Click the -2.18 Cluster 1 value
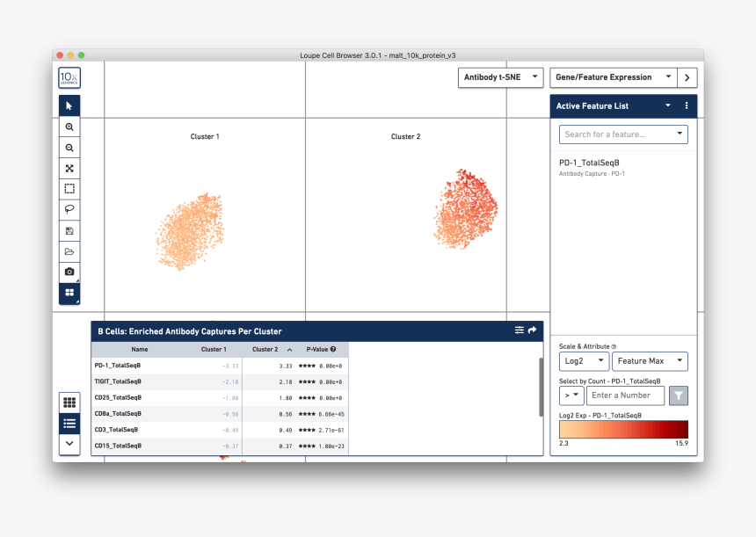This screenshot has width=756, height=537. click(x=230, y=381)
